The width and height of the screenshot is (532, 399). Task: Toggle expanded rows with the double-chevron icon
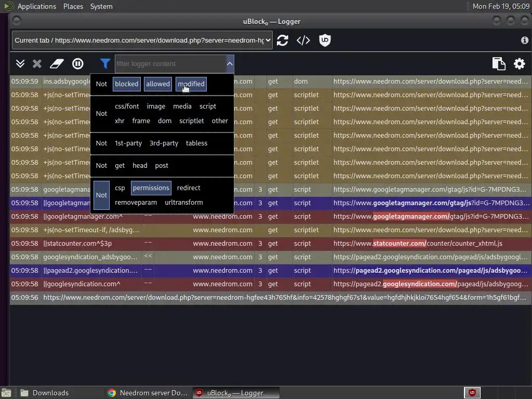click(20, 64)
